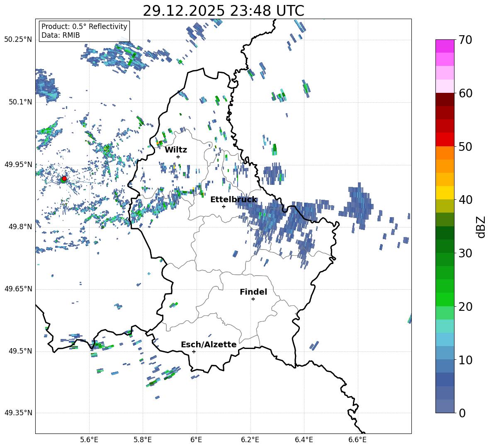Click the 6.2°E longitude label

tap(250, 440)
